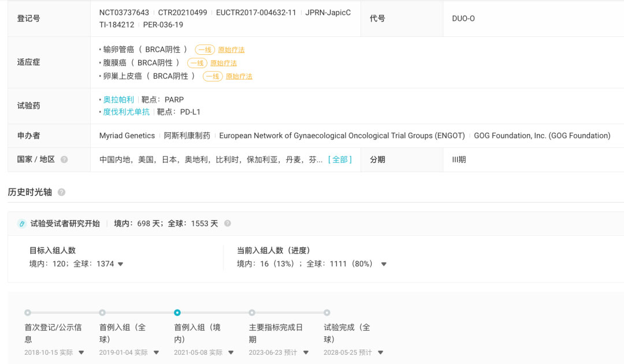
Task: Open dropdown beside 2018-10-15 实际 date
Action: click(81, 352)
